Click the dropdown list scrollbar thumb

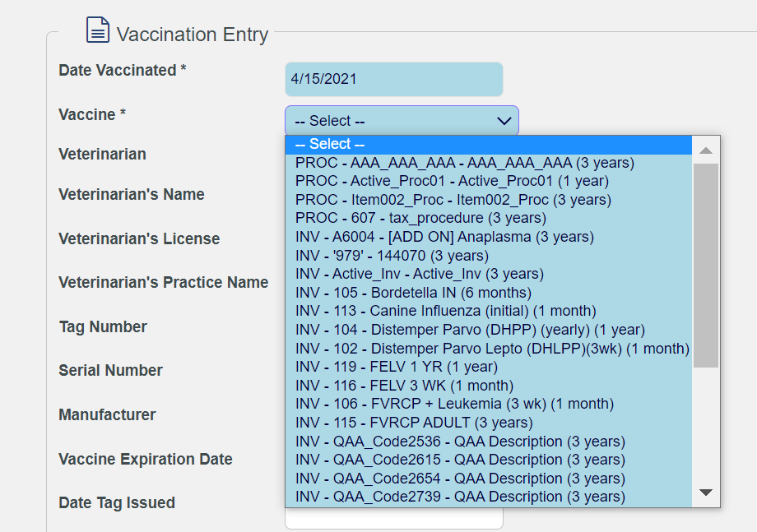(706, 266)
